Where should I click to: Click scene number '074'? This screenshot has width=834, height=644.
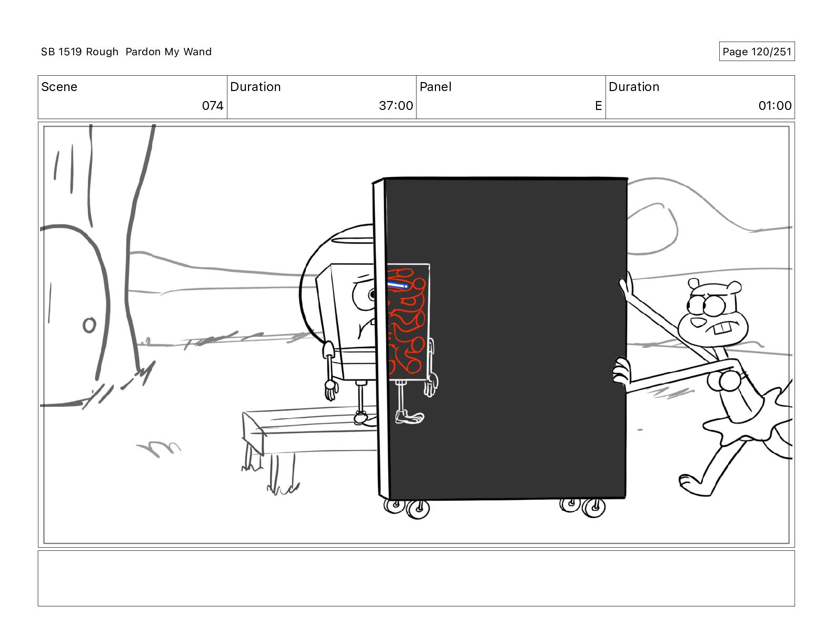pyautogui.click(x=213, y=106)
